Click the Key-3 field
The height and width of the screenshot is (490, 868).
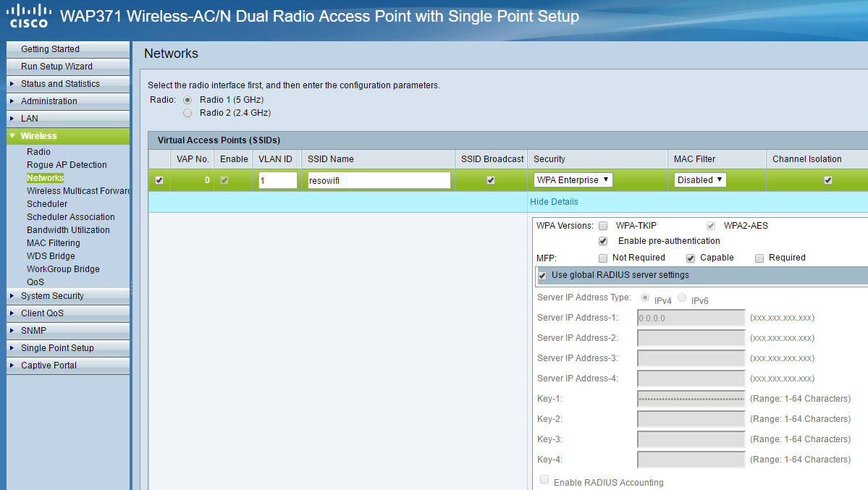[x=691, y=439]
